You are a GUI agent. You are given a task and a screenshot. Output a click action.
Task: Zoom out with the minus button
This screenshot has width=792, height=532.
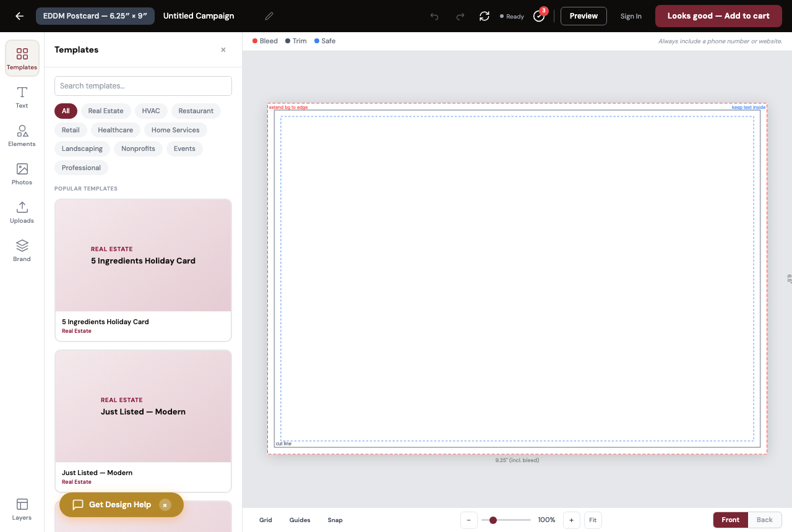[468, 520]
